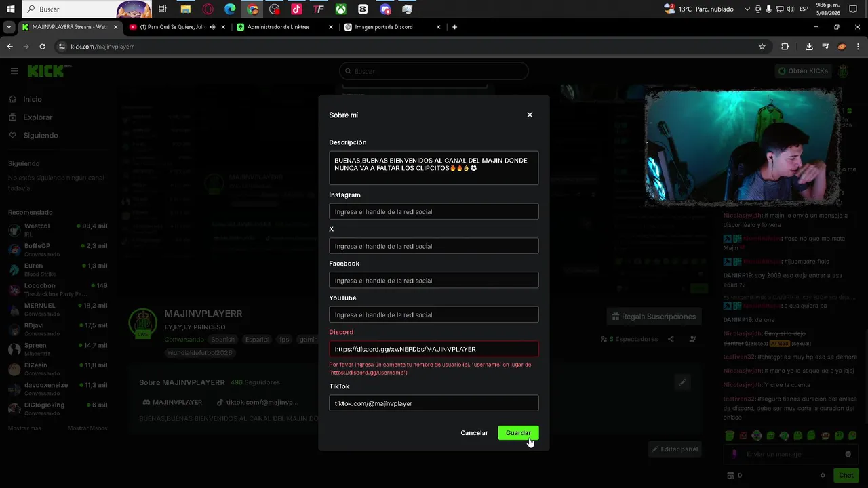Launch Microsoft Edge from the taskbar

[x=230, y=9]
